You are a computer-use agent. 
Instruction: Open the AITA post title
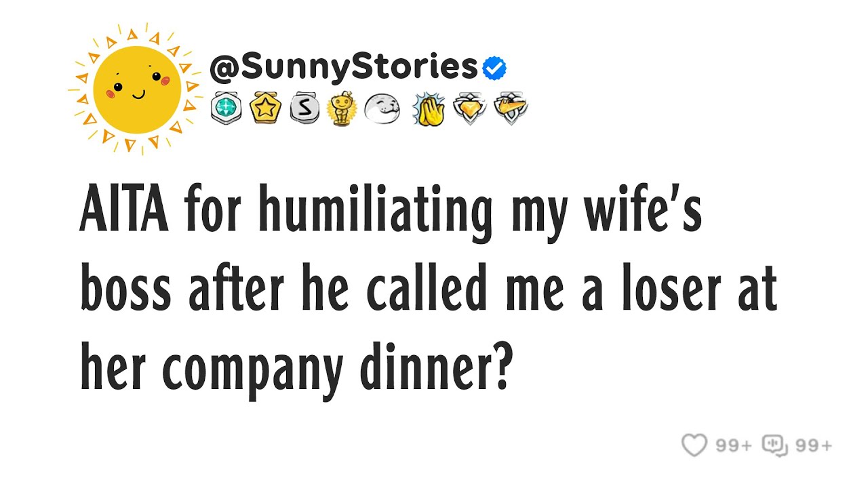click(x=427, y=291)
